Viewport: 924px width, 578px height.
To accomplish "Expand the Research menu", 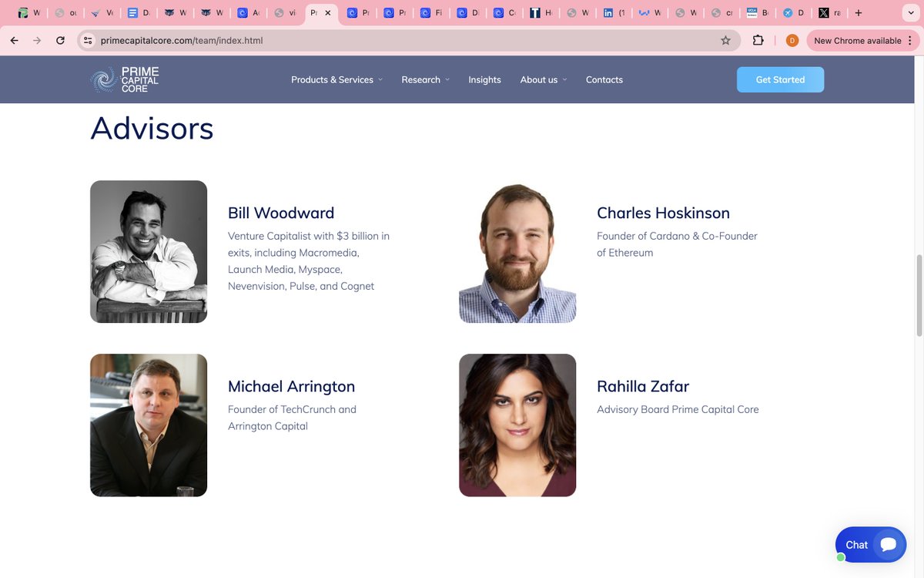I will [x=425, y=79].
